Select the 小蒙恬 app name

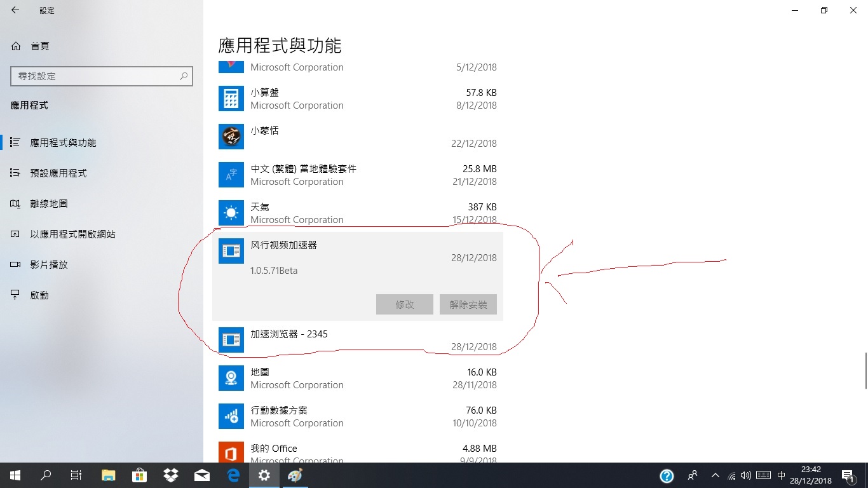264,130
